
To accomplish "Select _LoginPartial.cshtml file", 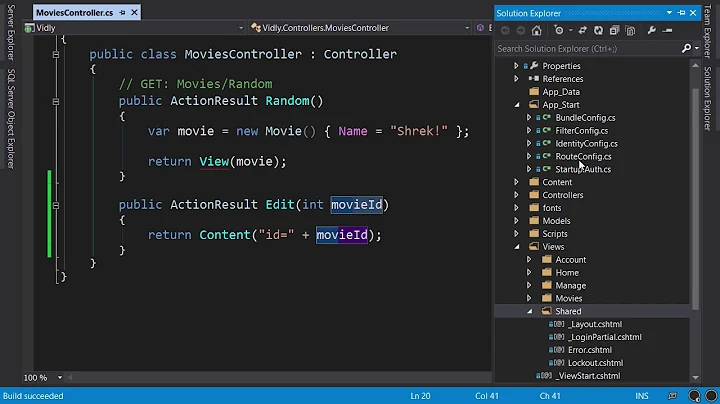I will click(x=605, y=337).
